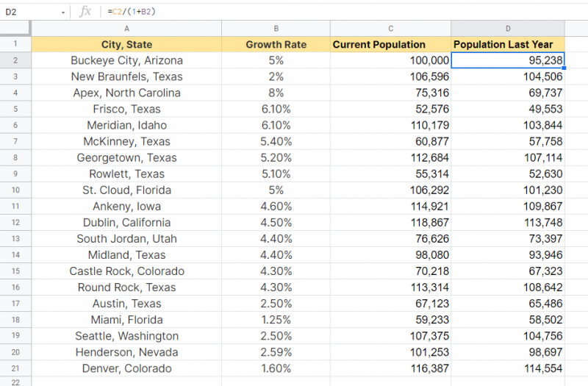Open the Name box dropdown arrow

(x=63, y=12)
